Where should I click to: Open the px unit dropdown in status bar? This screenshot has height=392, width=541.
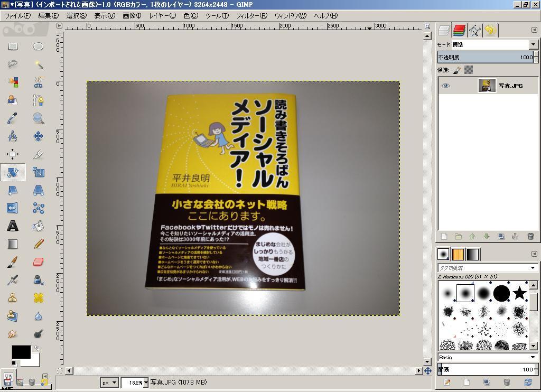109,382
